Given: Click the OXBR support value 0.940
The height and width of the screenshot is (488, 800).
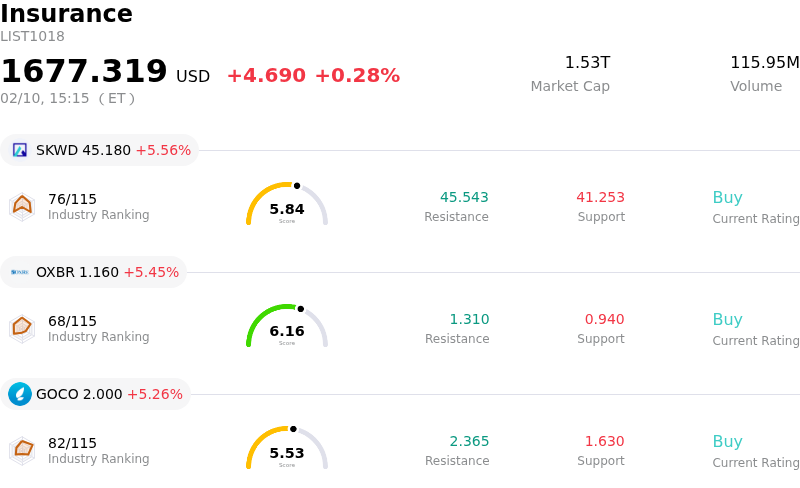Looking at the screenshot, I should [604, 320].
